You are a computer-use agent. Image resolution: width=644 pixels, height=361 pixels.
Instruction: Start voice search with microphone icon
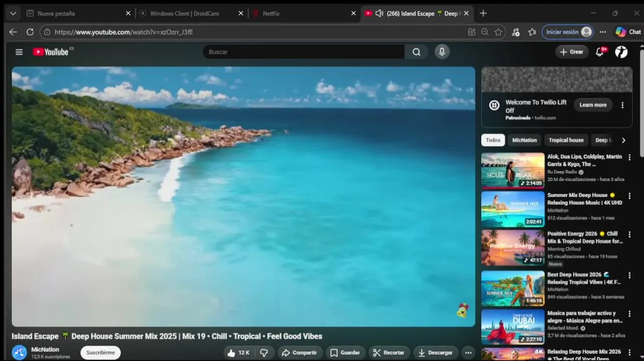442,52
